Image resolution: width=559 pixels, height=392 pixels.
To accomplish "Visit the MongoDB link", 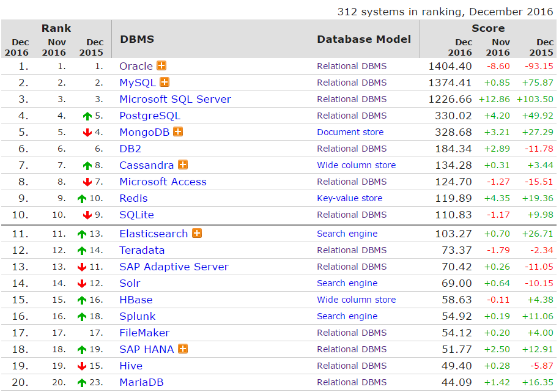I will coord(144,132).
